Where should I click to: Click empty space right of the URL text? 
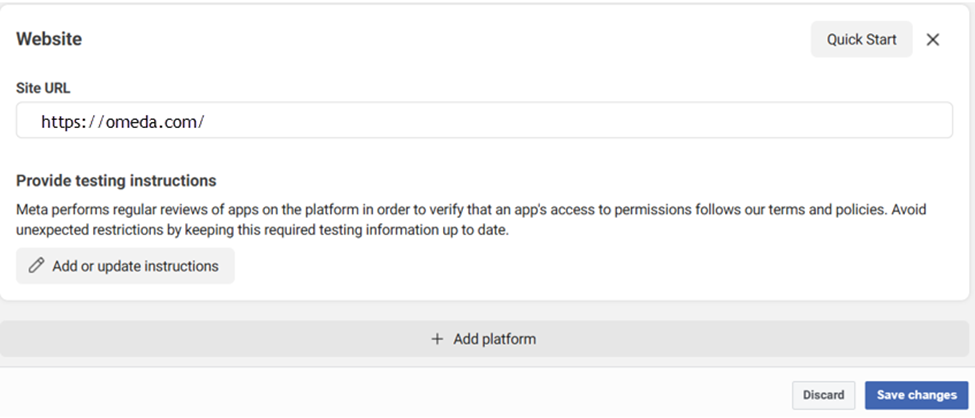tap(600, 121)
